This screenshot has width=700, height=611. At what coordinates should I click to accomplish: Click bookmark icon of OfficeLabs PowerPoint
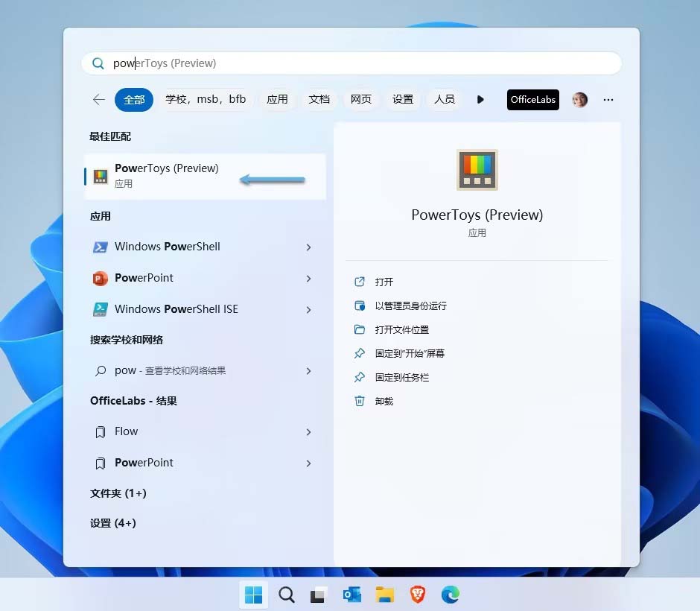click(101, 463)
